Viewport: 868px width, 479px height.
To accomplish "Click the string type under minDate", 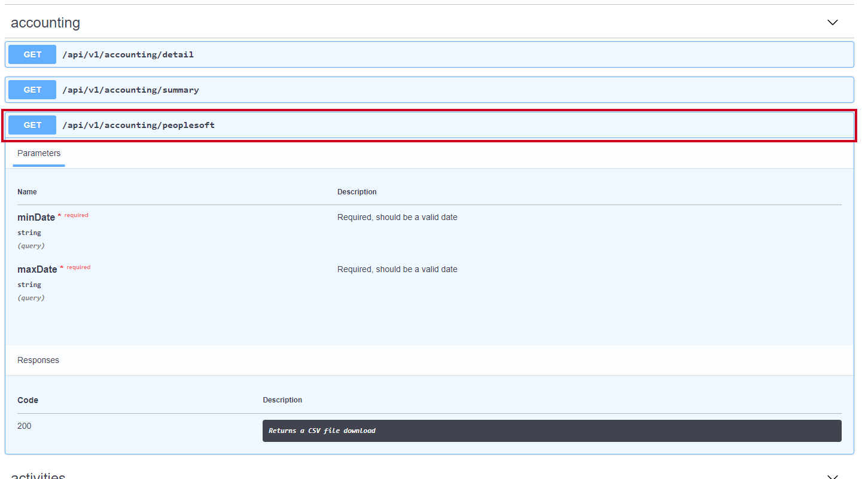I will pos(29,233).
